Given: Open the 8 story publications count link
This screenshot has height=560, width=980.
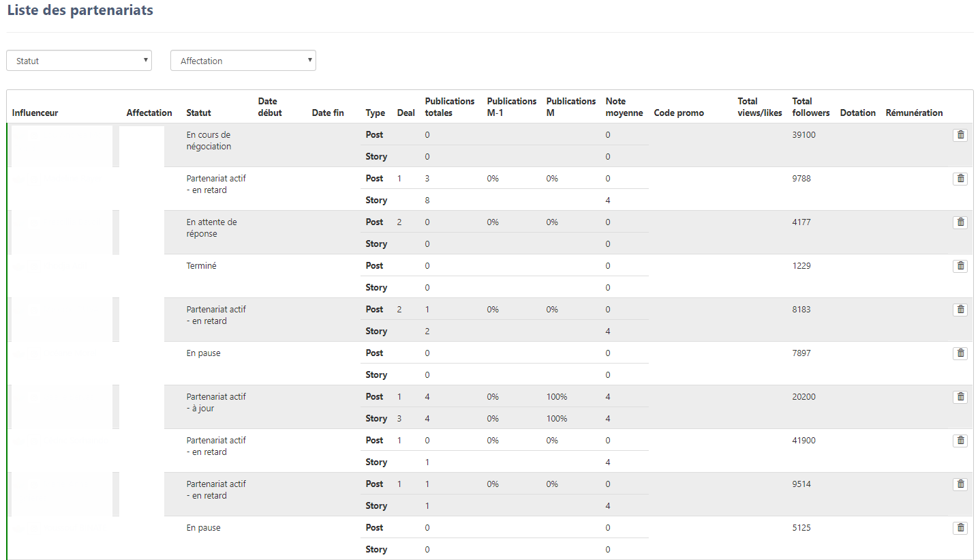Looking at the screenshot, I should [427, 201].
